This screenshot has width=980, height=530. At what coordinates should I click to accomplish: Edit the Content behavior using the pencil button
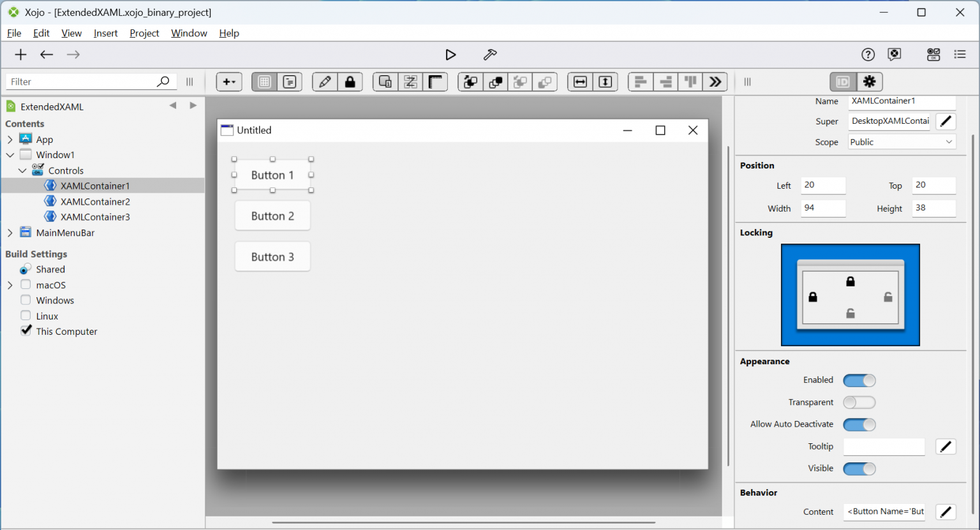pyautogui.click(x=946, y=512)
